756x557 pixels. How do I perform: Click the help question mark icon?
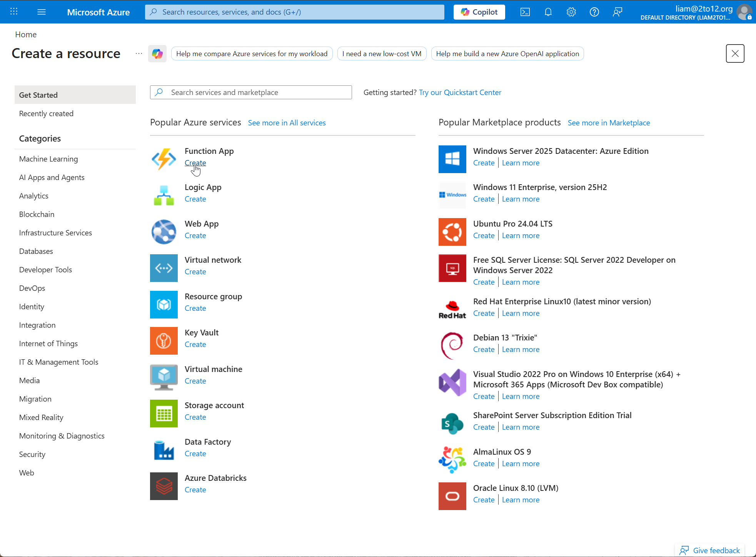point(594,12)
